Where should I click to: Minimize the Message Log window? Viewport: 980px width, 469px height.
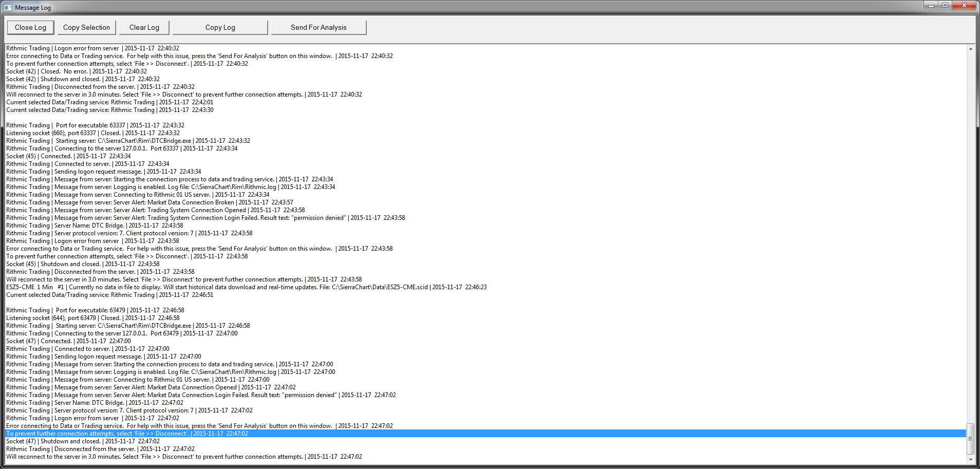coord(931,6)
